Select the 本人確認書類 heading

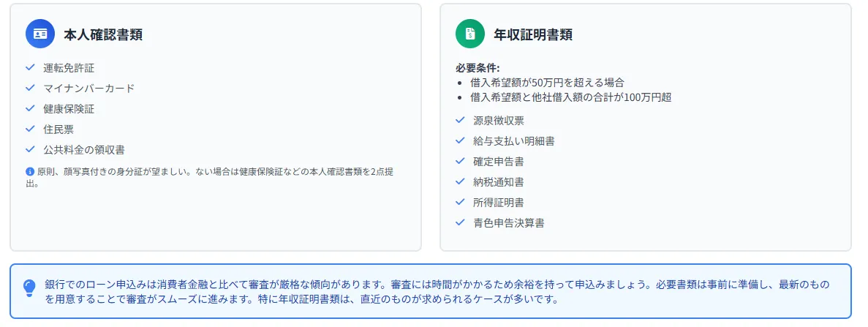(103, 34)
